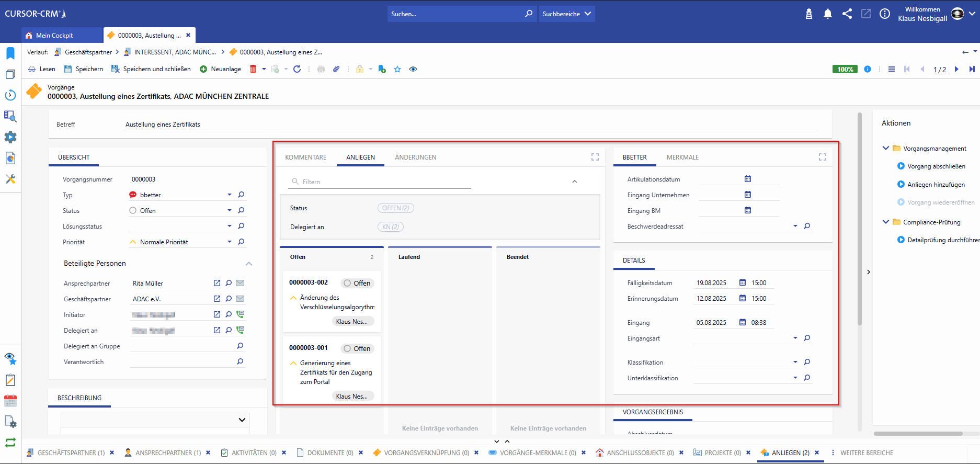Toggle the KN (2) delegated filter chip
Screen dimensions: 980x464
click(x=390, y=227)
